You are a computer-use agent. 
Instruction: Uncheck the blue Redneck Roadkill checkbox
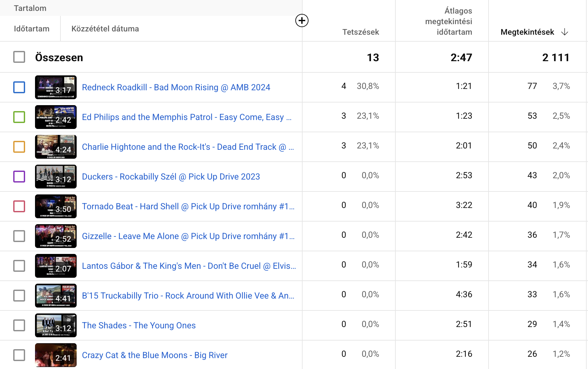[19, 87]
